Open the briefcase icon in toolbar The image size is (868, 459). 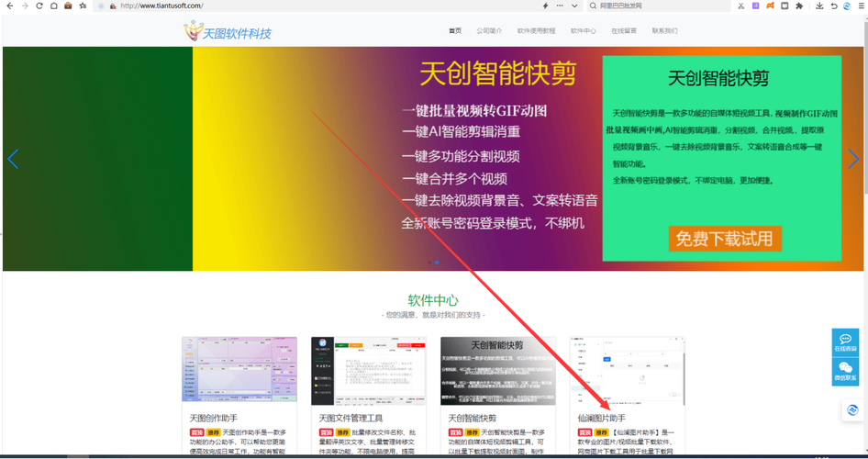coord(68,6)
